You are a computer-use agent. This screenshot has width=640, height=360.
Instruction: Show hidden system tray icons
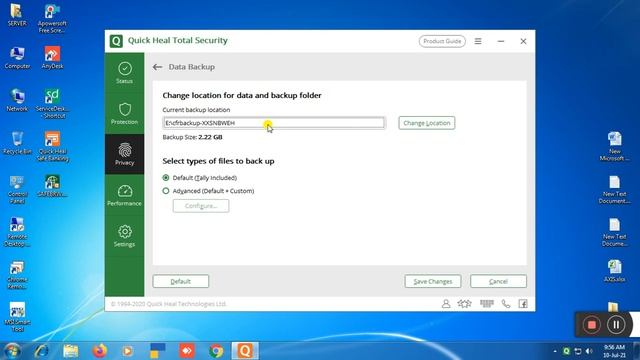click(x=555, y=351)
